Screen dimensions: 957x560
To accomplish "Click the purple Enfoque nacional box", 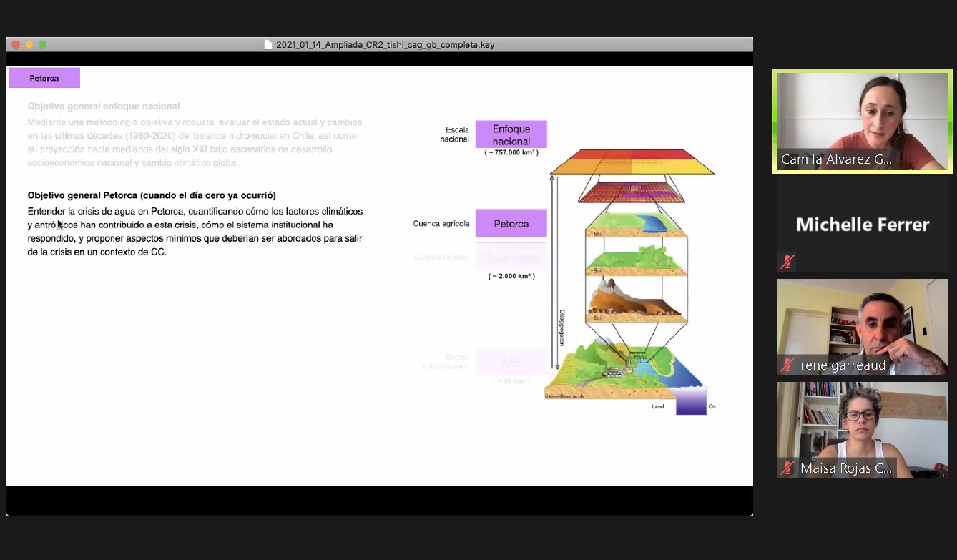I will [511, 134].
